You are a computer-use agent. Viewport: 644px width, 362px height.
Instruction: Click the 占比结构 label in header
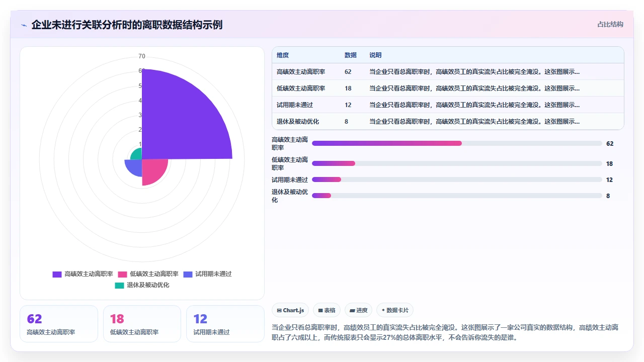point(610,24)
